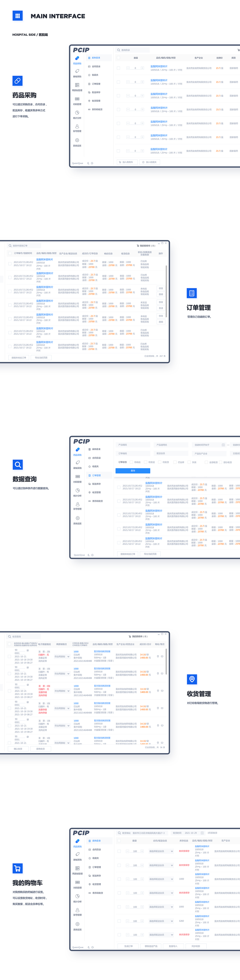
Task: Click 导出当前页面 button in 订单管理 window
Action: pos(41,358)
